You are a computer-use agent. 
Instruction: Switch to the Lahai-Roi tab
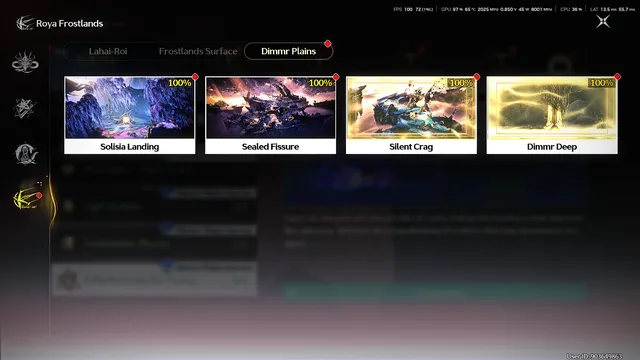click(x=108, y=51)
